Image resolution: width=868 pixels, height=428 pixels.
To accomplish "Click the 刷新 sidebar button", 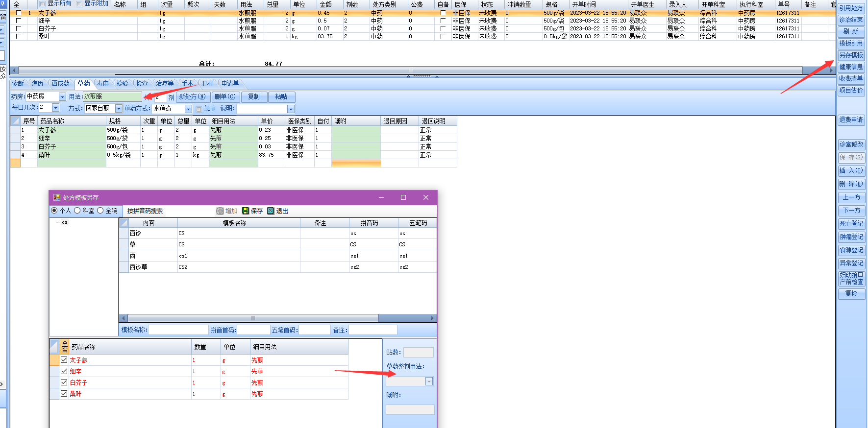I will tap(851, 32).
